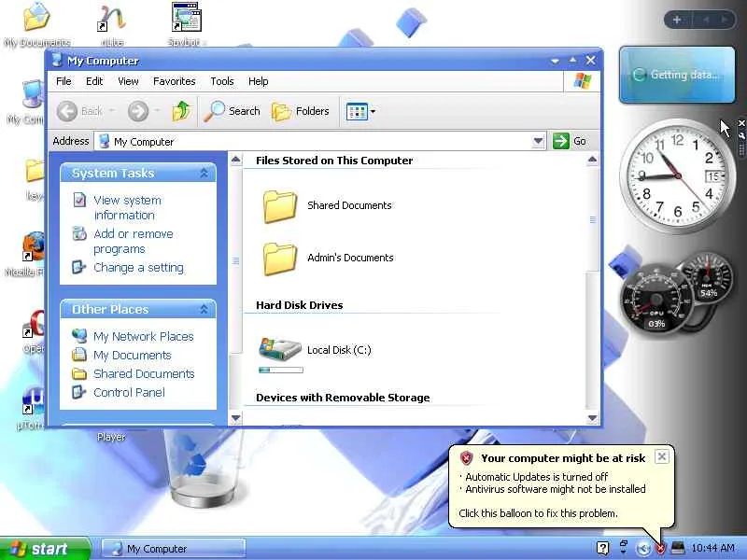Select the Admin's Documents folder icon
Image resolution: width=747 pixels, height=560 pixels.
[x=279, y=259]
